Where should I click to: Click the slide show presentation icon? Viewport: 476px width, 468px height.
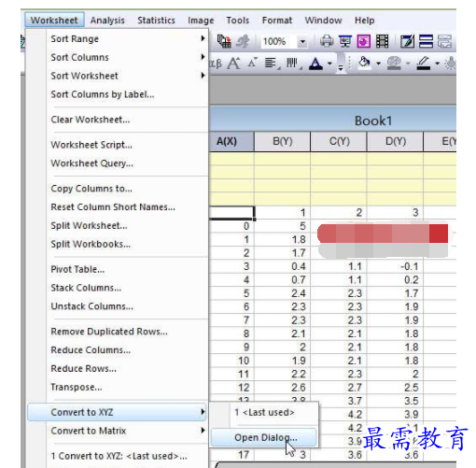[x=345, y=41]
